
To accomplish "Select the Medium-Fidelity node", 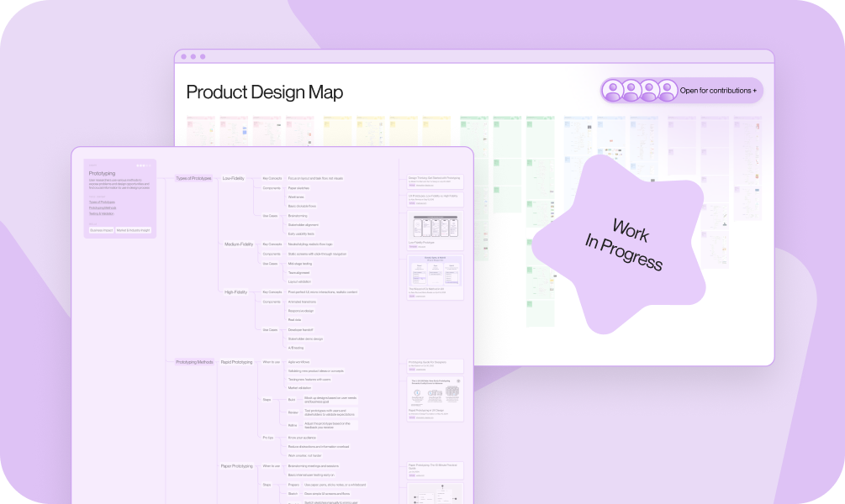I will tap(239, 244).
